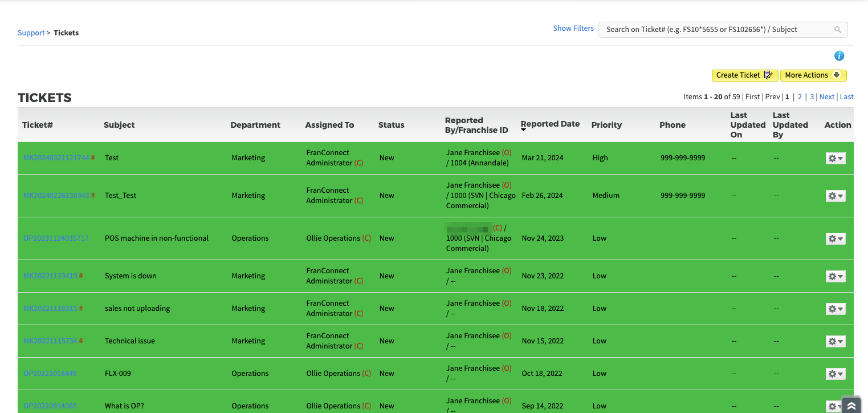Viewport: 868px width, 413px height.
Task: Click the 'Feb 26, 2024' reported date
Action: (x=542, y=195)
